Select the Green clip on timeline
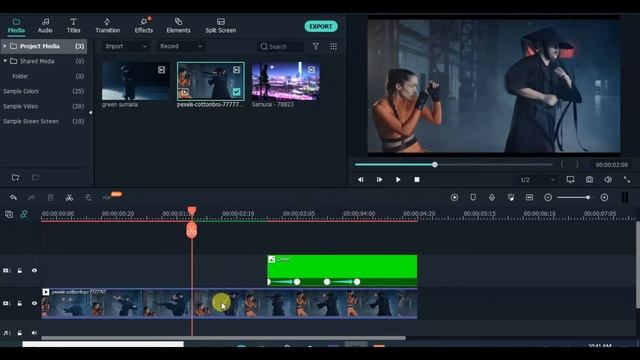 click(342, 270)
